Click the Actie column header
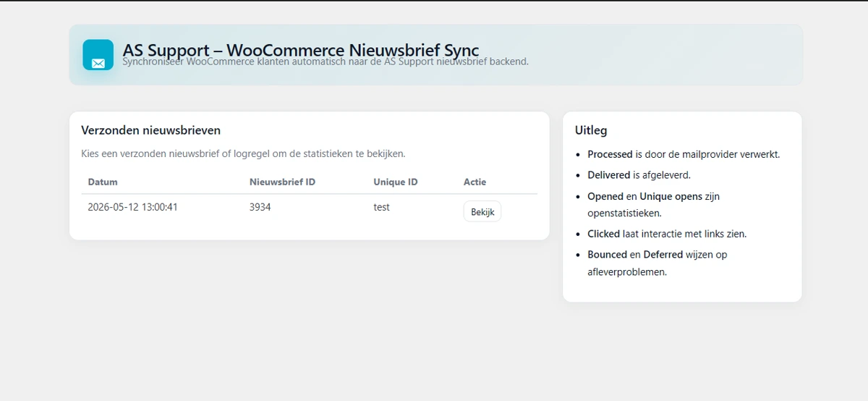 point(475,182)
